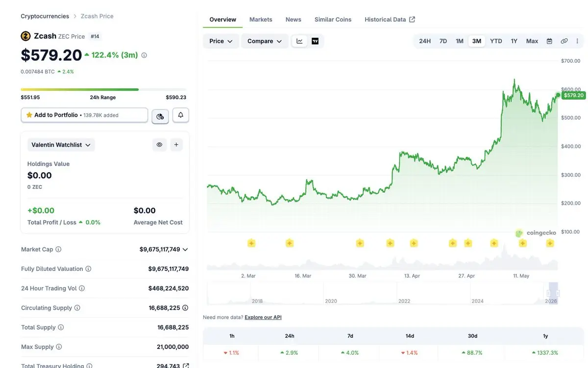Select the 1M time range

460,41
